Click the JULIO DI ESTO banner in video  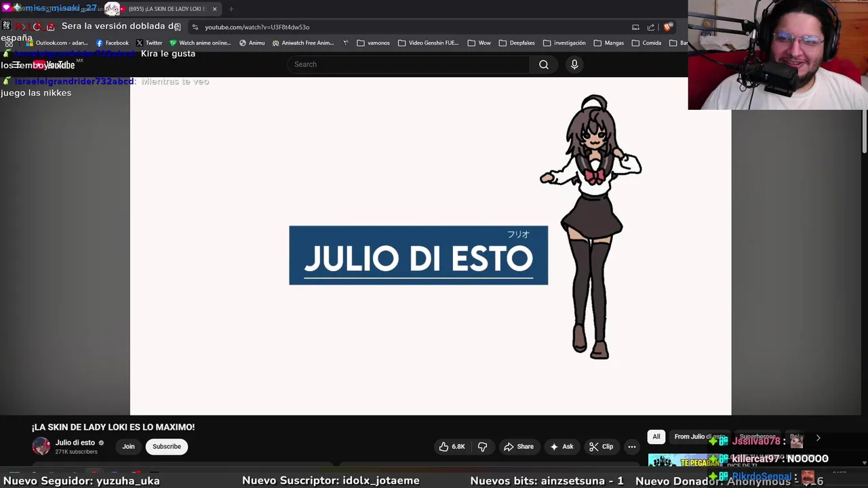tap(418, 256)
